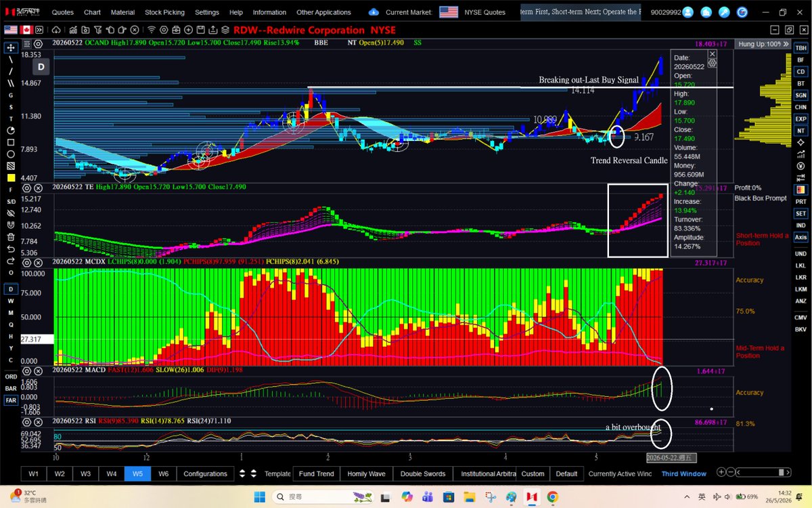Toggle the TBH indicator button

coord(800,48)
